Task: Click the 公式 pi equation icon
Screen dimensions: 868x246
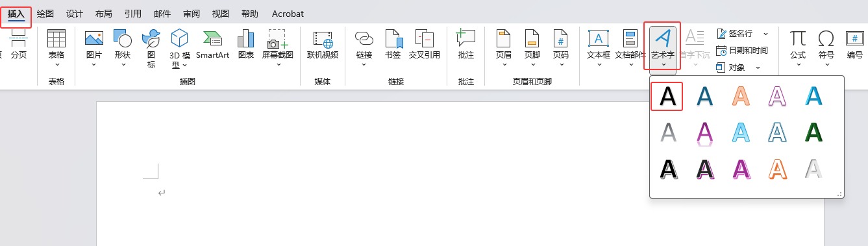Action: click(798, 38)
